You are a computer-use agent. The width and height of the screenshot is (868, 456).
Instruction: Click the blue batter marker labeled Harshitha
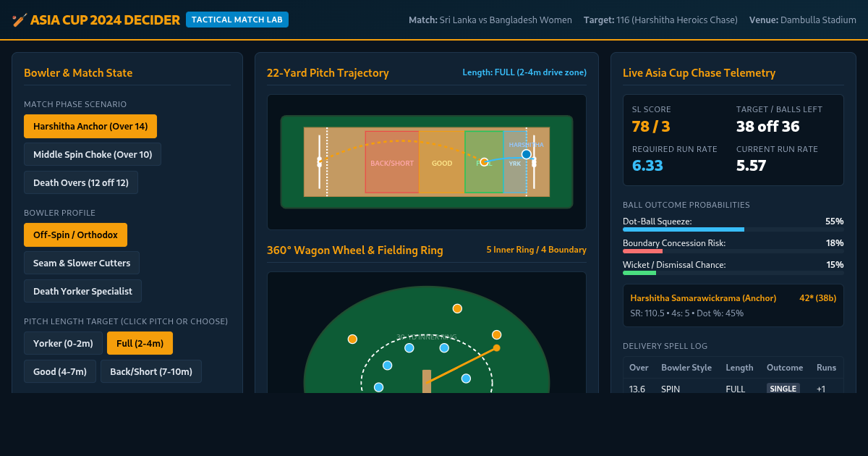pos(526,154)
